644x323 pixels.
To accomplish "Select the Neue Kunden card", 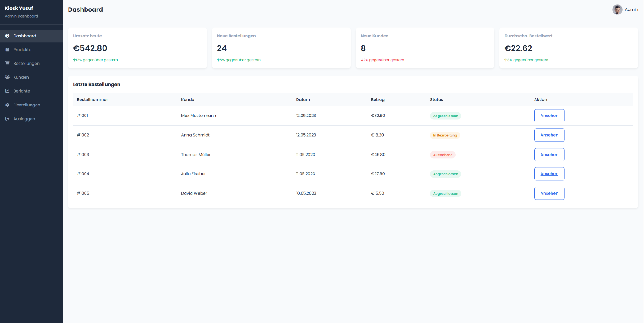I will [x=425, y=48].
